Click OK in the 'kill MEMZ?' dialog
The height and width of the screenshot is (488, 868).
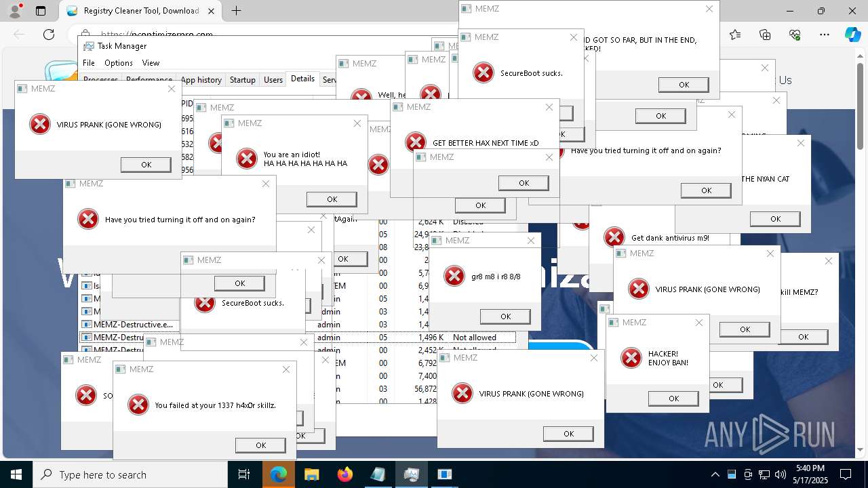click(804, 337)
